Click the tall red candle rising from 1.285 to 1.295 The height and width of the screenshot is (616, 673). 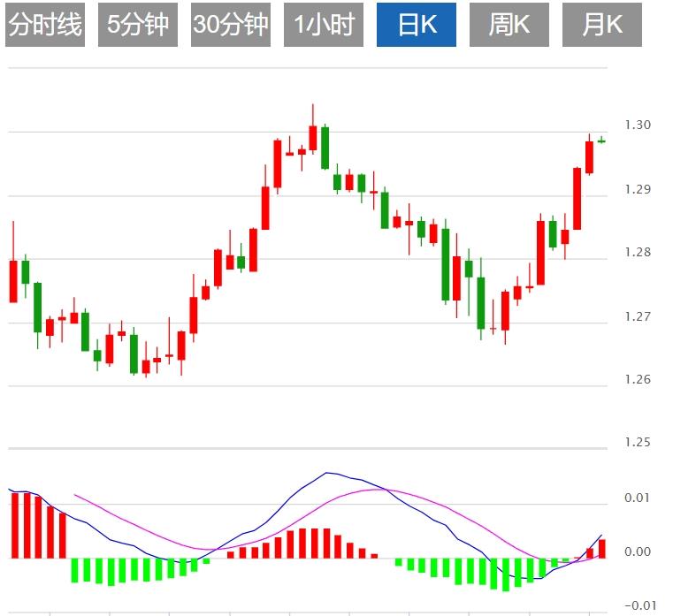point(577,198)
